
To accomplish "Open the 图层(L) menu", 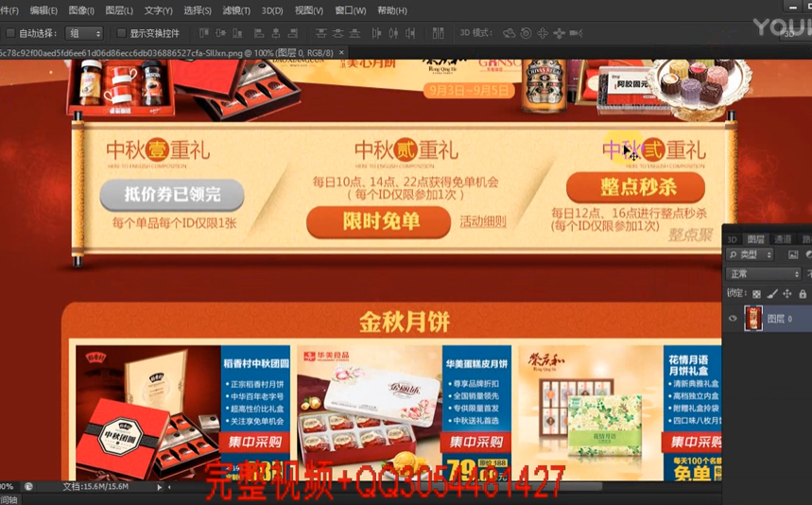I will 119,10.
